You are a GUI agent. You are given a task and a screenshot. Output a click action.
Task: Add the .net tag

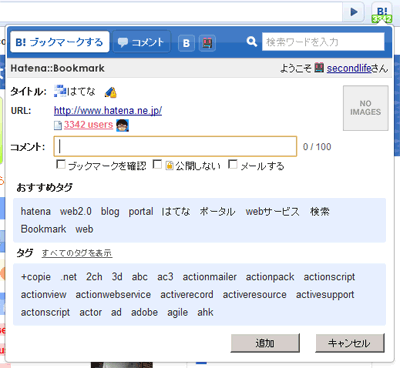point(69,277)
